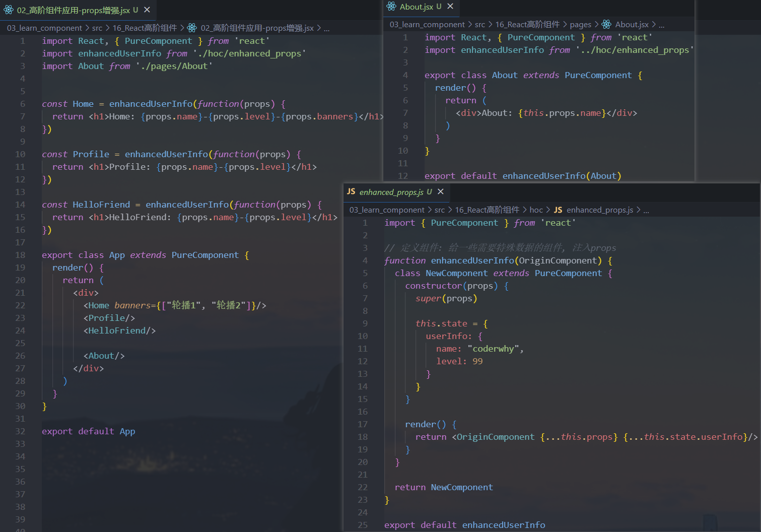
Task: Open 03_learn_component in About.jsx breadcrumb
Action: pos(427,24)
